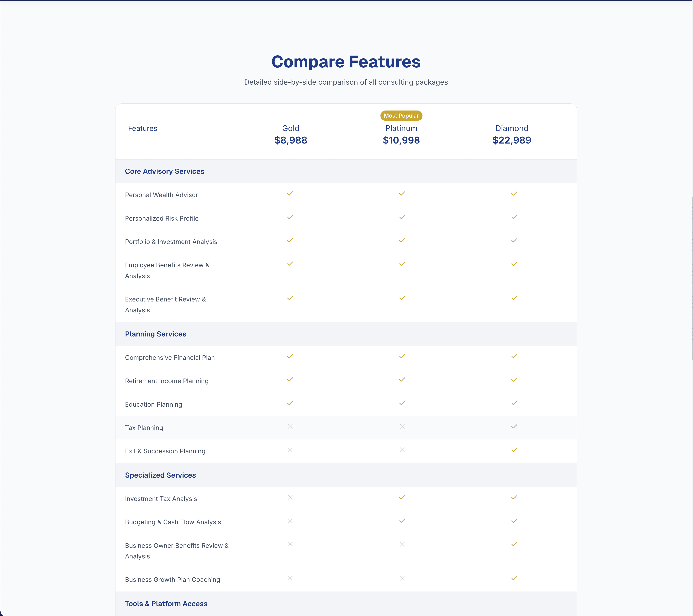Toggle the Platinum checkmark for Executive Benefit Review

(402, 298)
